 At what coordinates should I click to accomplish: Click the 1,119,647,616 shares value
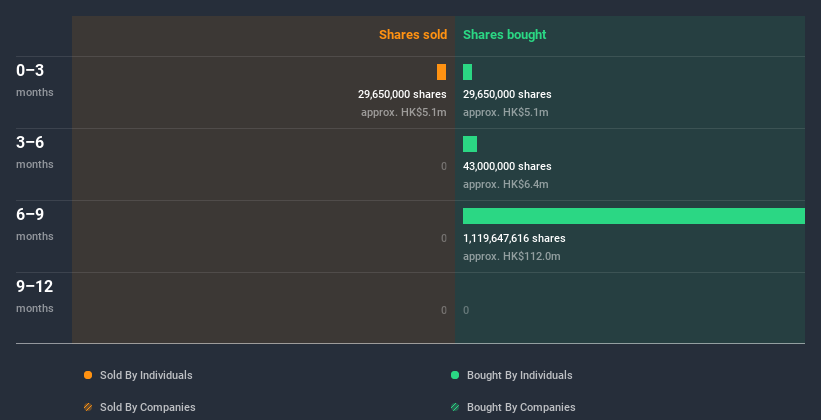pyautogui.click(x=514, y=238)
